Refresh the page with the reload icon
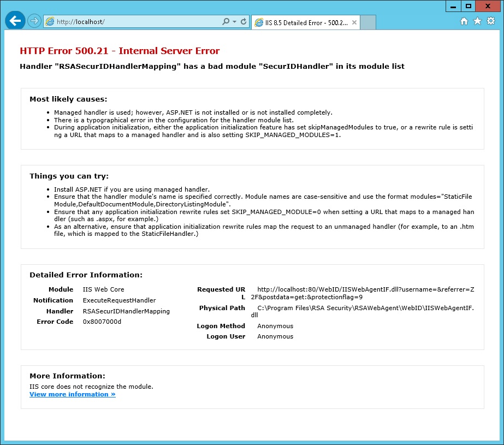The height and width of the screenshot is (445, 504). pos(244,22)
